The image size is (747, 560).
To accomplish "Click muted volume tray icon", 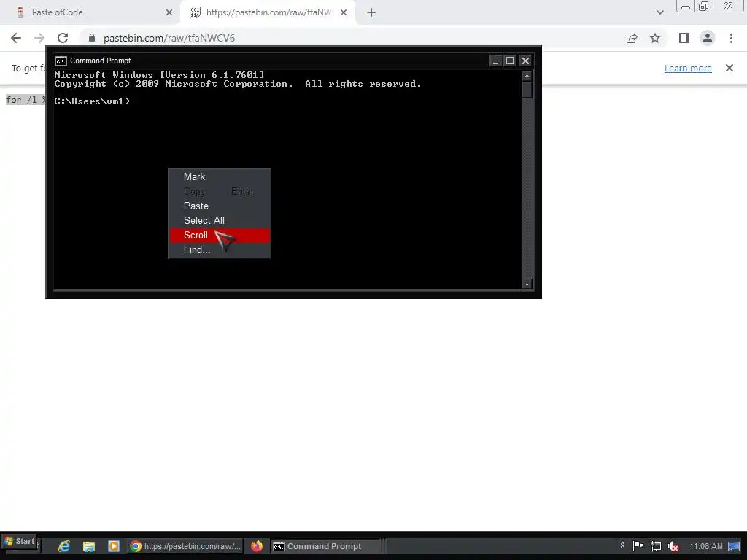I will pos(673,547).
